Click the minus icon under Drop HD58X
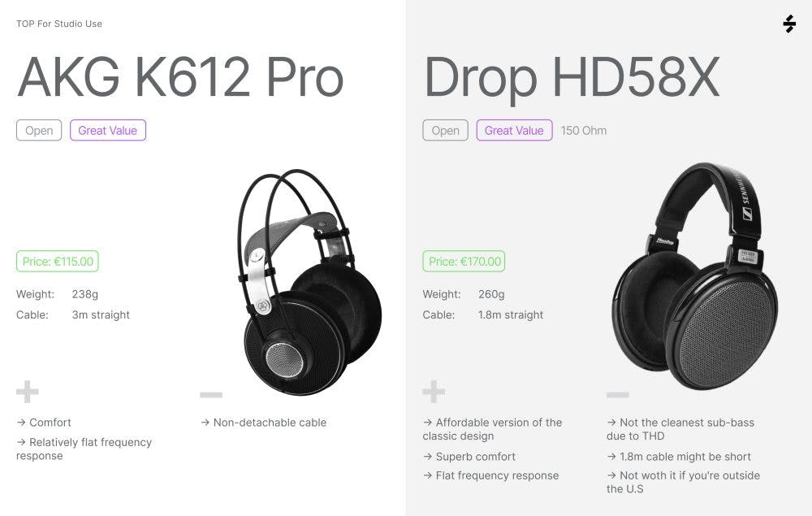This screenshot has height=516, width=812. pyautogui.click(x=618, y=395)
